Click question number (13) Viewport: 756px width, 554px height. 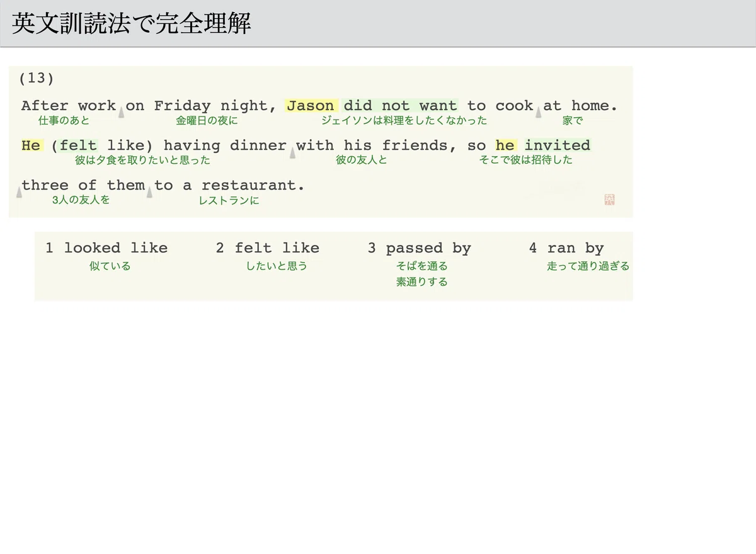coord(37,78)
